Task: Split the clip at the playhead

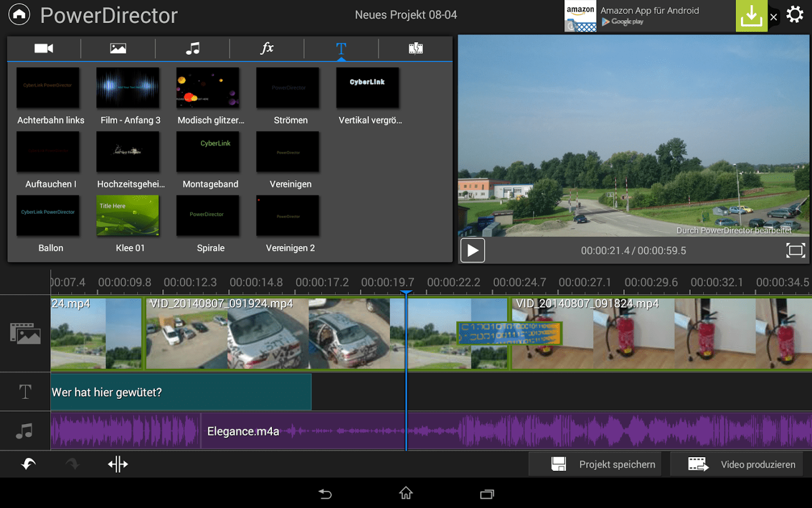Action: point(118,464)
